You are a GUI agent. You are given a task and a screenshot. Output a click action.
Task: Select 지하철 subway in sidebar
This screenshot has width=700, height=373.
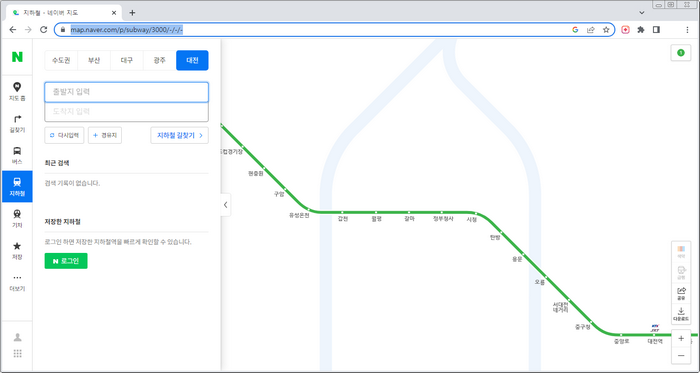point(17,186)
